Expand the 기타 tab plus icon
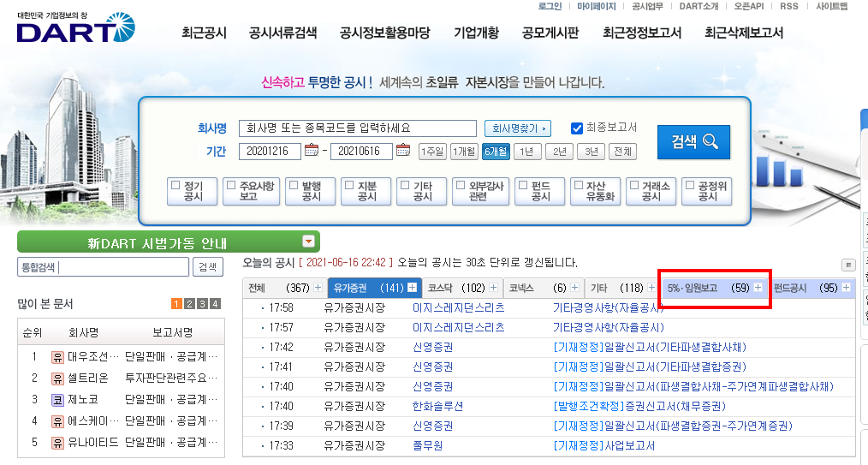The height and width of the screenshot is (465, 868). click(x=651, y=287)
